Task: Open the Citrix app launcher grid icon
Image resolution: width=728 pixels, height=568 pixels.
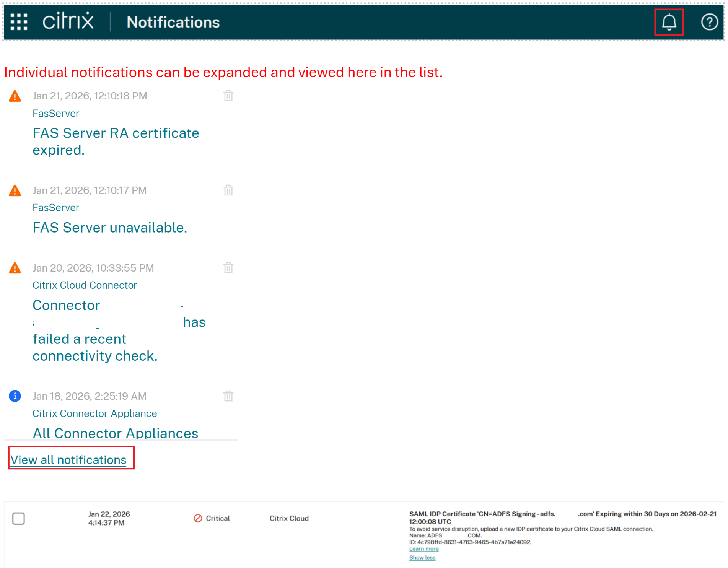Action: [x=19, y=22]
